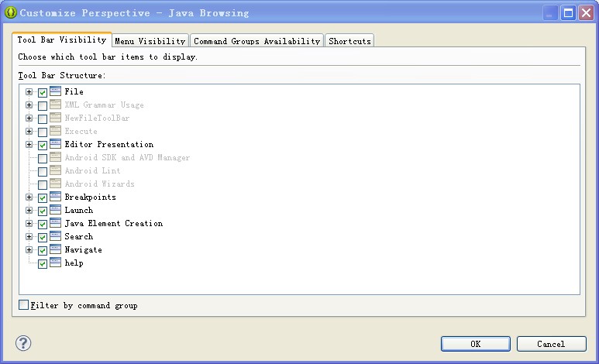Image resolution: width=599 pixels, height=364 pixels.
Task: Click the toolbar icon beside File
Action: click(x=55, y=91)
